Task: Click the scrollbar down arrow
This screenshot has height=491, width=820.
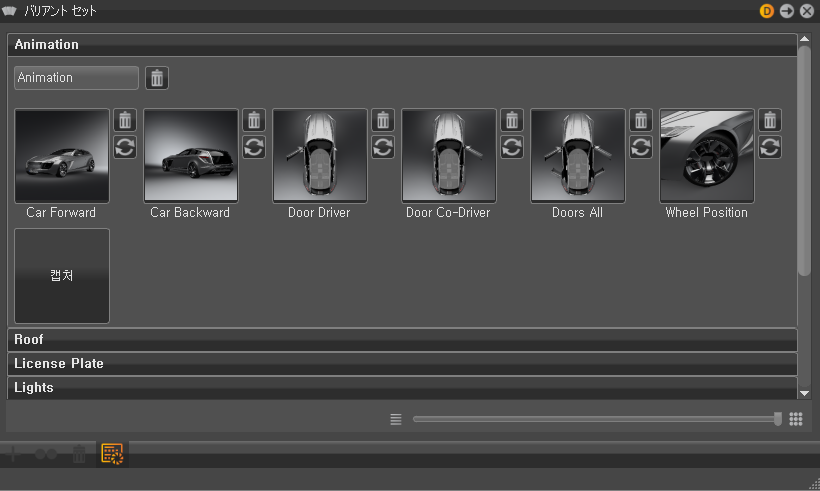Action: [804, 393]
